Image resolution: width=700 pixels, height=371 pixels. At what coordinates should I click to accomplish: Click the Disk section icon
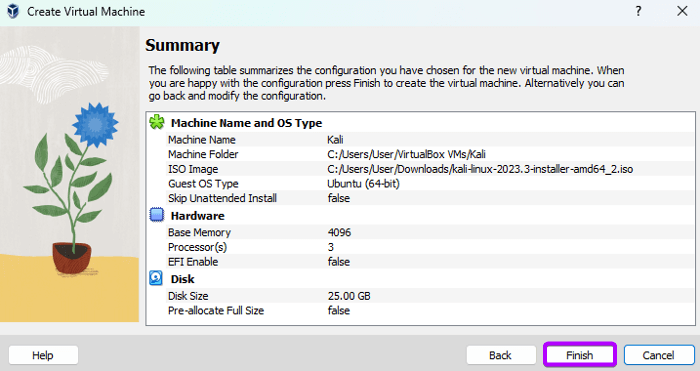[156, 278]
